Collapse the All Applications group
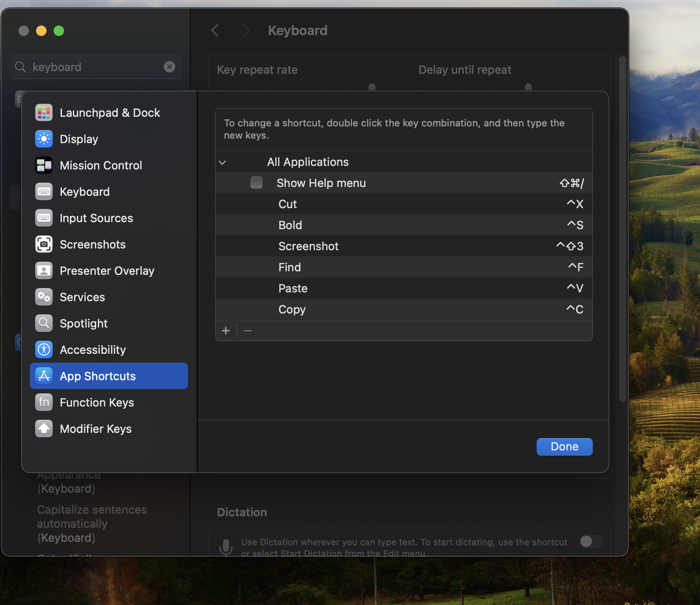Screen dimensions: 700x605 [223, 162]
